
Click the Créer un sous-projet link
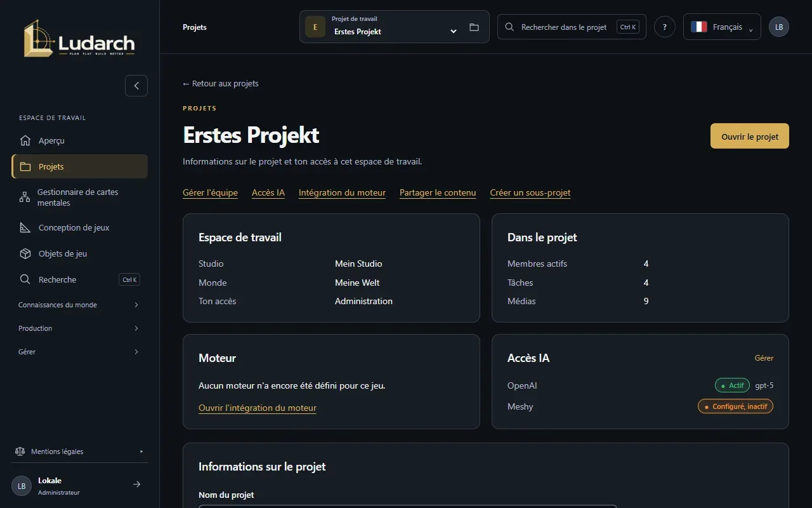(x=530, y=192)
